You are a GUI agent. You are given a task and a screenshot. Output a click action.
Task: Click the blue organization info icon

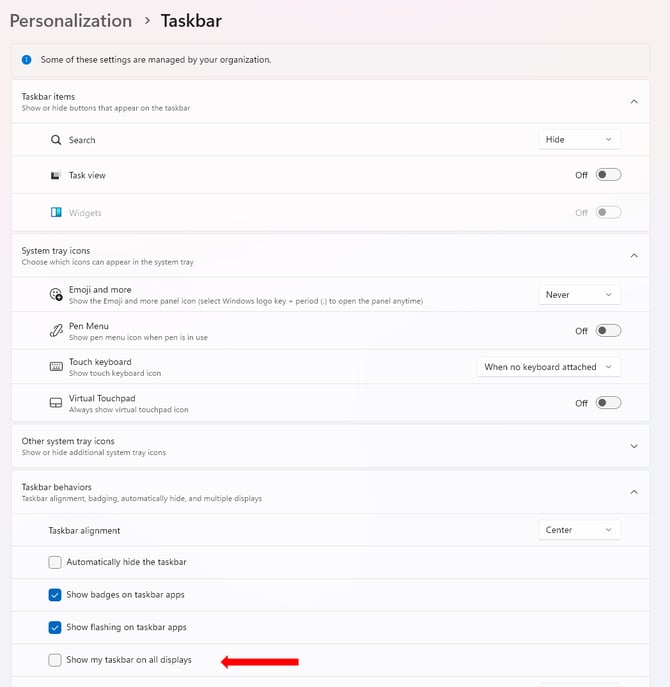(x=26, y=60)
